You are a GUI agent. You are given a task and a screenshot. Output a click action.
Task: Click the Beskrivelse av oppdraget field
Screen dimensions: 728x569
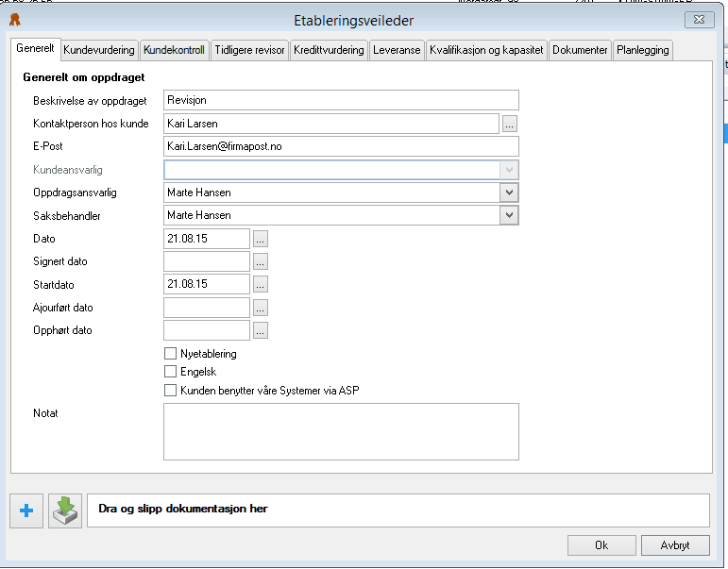click(x=341, y=100)
